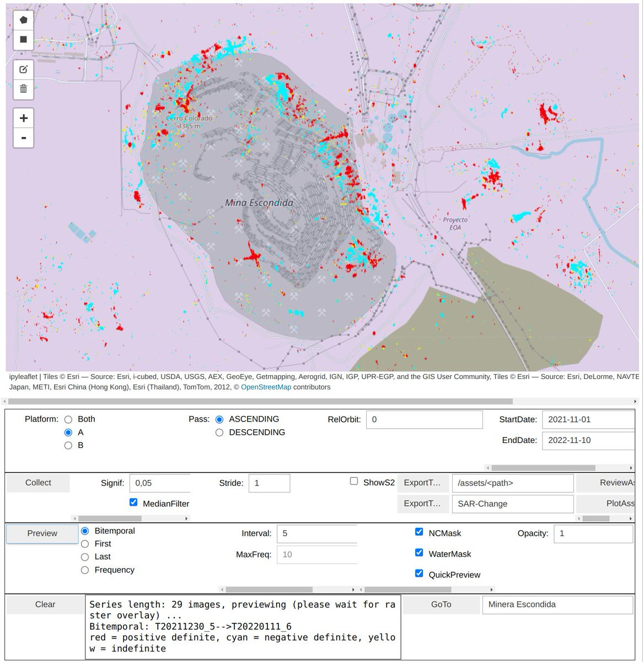Viewport: 644px width, 662px height.
Task: Toggle the WaterMask checkbox
Action: point(419,553)
